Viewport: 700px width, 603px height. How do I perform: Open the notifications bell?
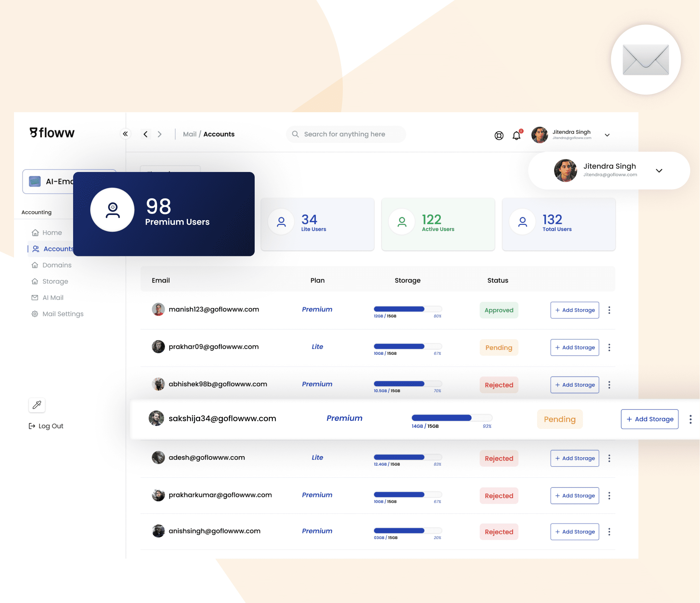click(517, 135)
